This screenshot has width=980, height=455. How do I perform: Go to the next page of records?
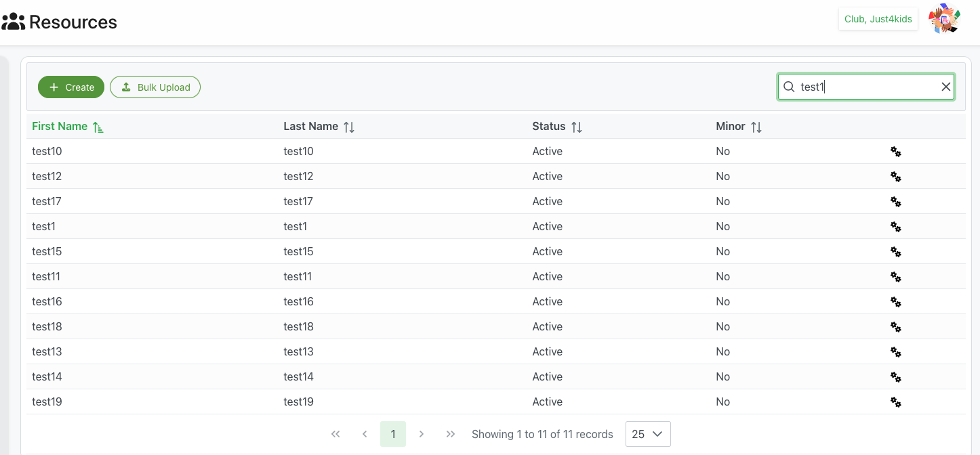[x=422, y=434]
